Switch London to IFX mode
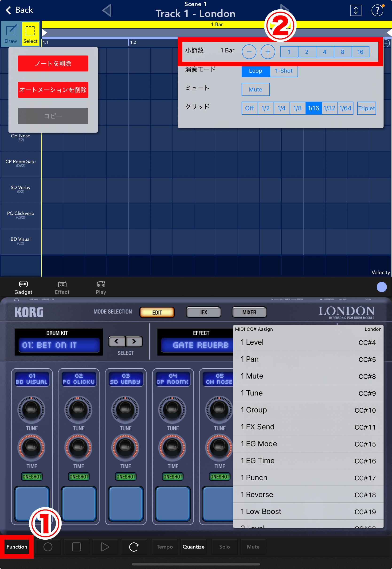Image resolution: width=392 pixels, height=569 pixels. [x=204, y=312]
